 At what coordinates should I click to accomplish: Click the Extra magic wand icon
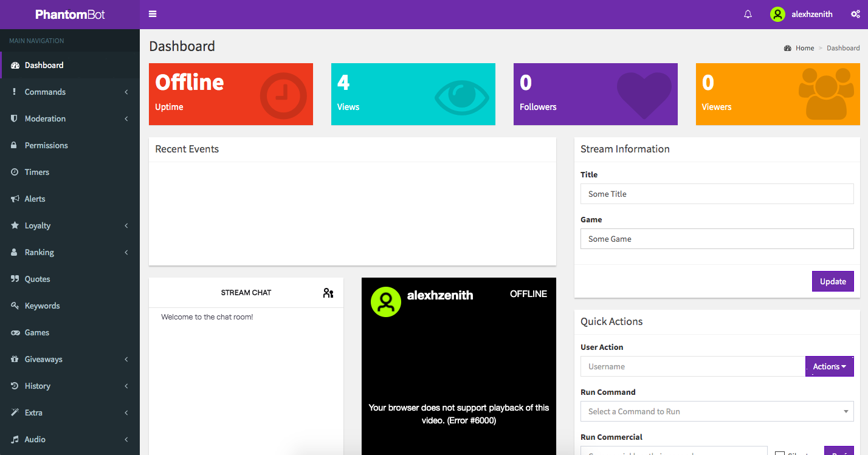click(15, 412)
